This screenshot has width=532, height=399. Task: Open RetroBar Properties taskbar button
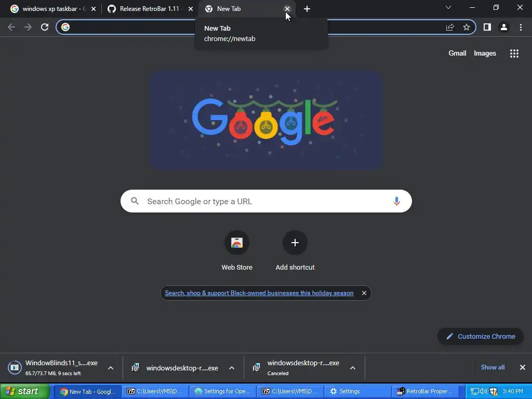pos(425,392)
